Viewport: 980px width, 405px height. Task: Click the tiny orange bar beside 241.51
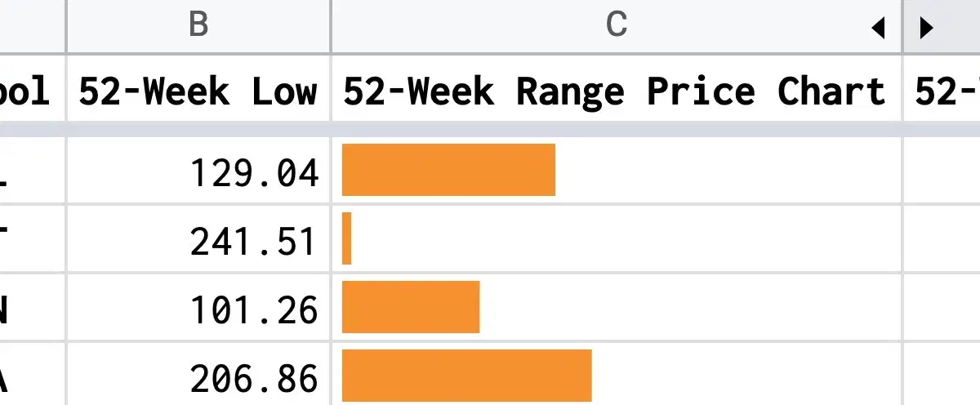point(346,238)
